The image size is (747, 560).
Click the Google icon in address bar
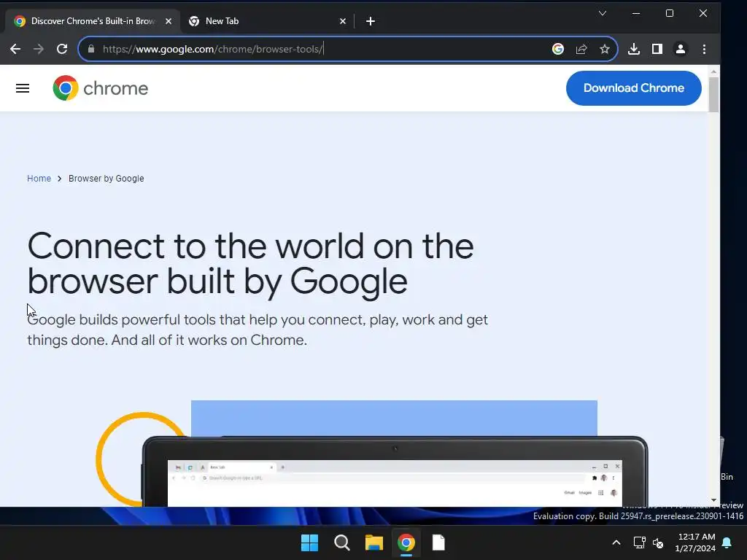(558, 49)
